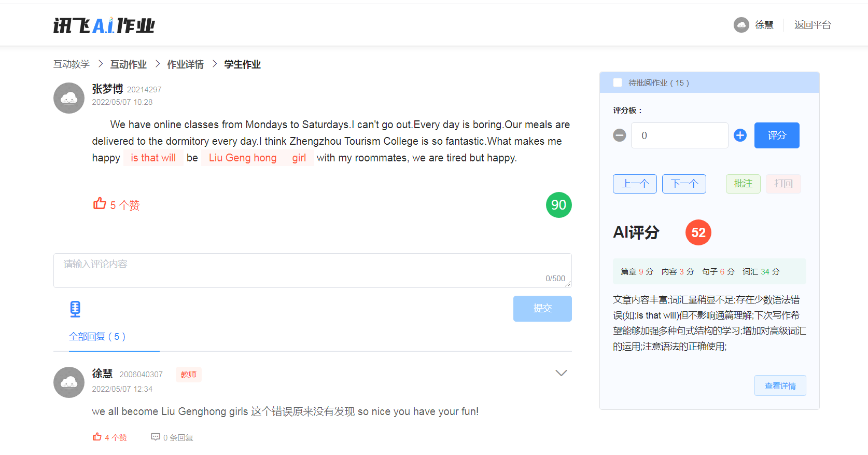The width and height of the screenshot is (868, 455).
Task: Click the comment input text box
Action: pyautogui.click(x=312, y=270)
